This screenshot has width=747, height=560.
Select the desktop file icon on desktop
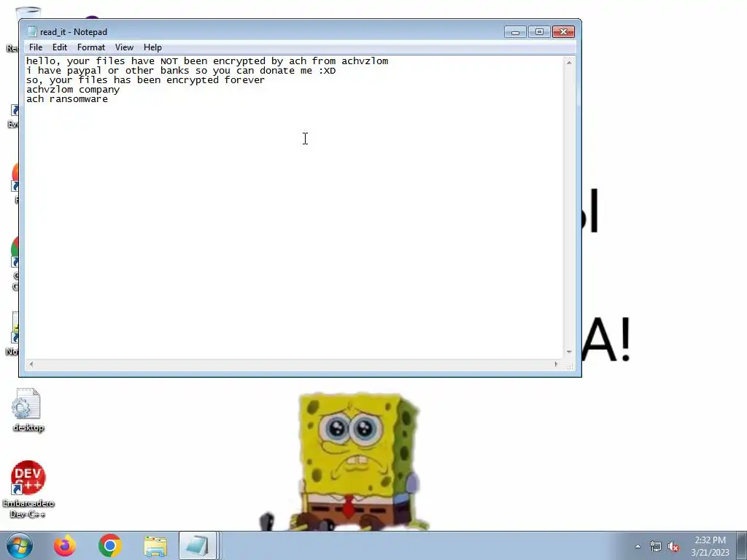(x=28, y=410)
